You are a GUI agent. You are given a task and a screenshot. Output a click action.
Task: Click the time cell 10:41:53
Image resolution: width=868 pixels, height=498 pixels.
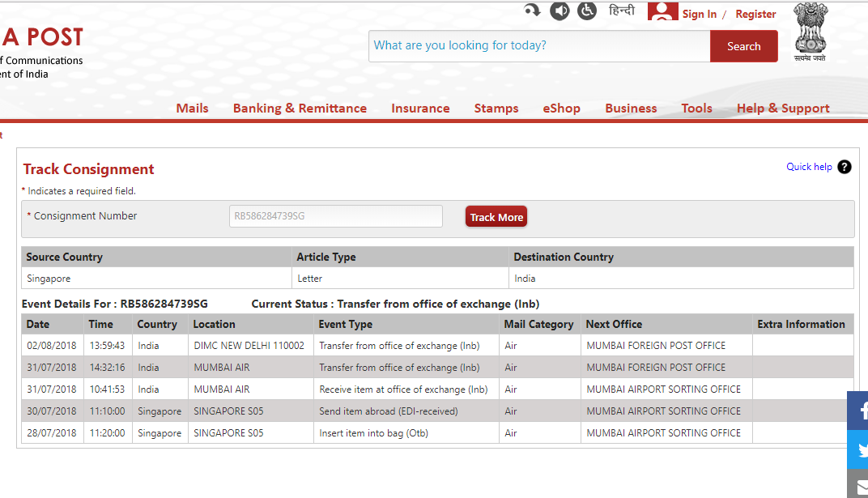107,389
